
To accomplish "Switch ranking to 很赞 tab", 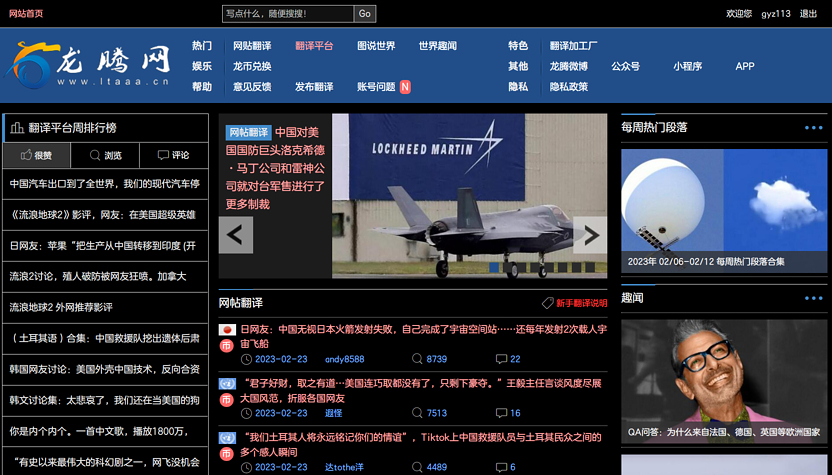I will pos(37,155).
